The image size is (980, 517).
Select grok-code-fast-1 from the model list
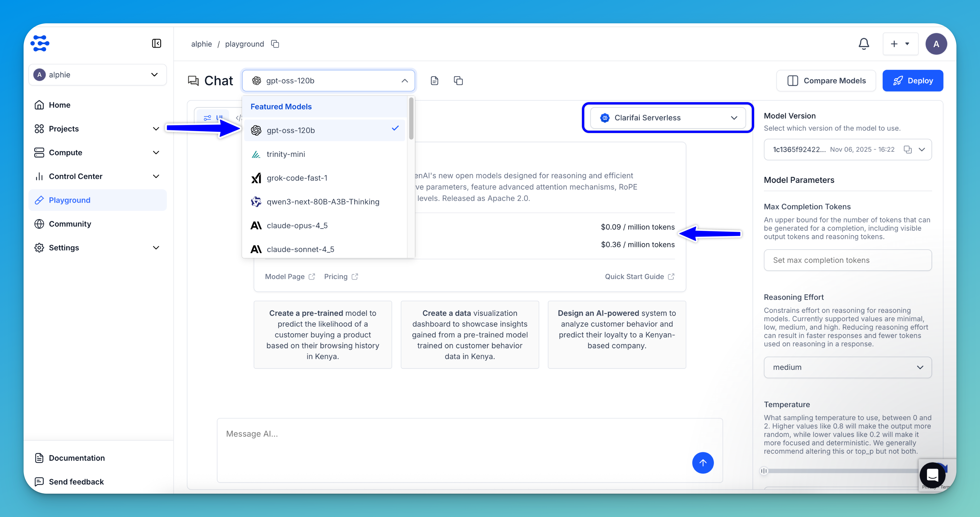pyautogui.click(x=297, y=178)
